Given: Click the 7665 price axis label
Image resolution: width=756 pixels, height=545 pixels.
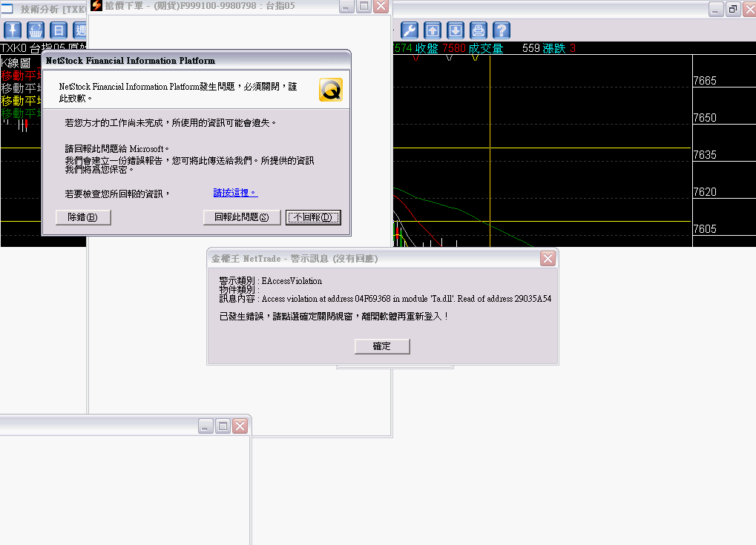Looking at the screenshot, I should pos(705,81).
